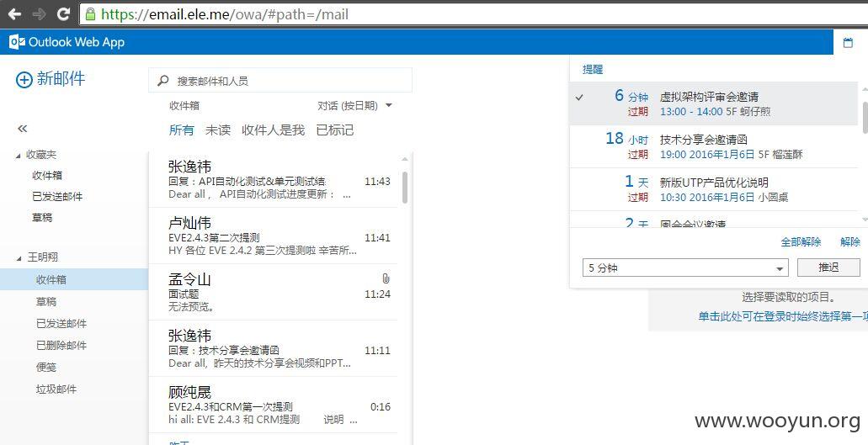Open 草稿 under 收藏夹
This screenshot has width=868, height=445.
pos(42,218)
